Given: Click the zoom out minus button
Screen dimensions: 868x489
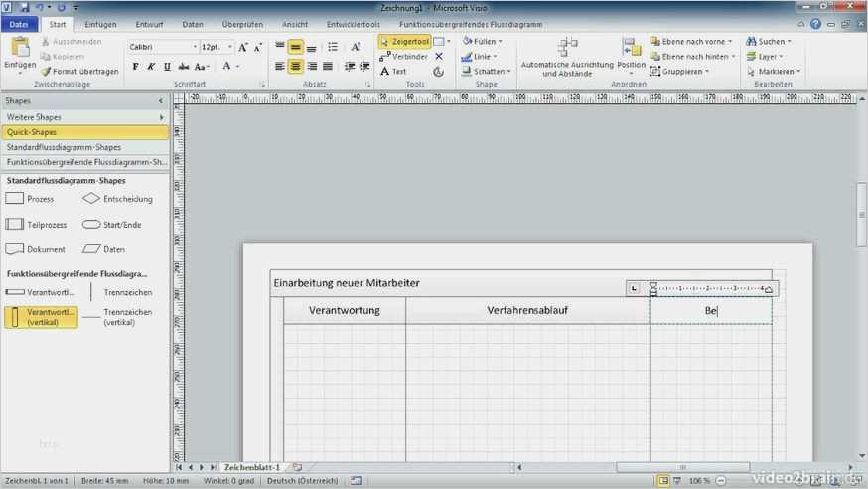Looking at the screenshot, I should [721, 481].
